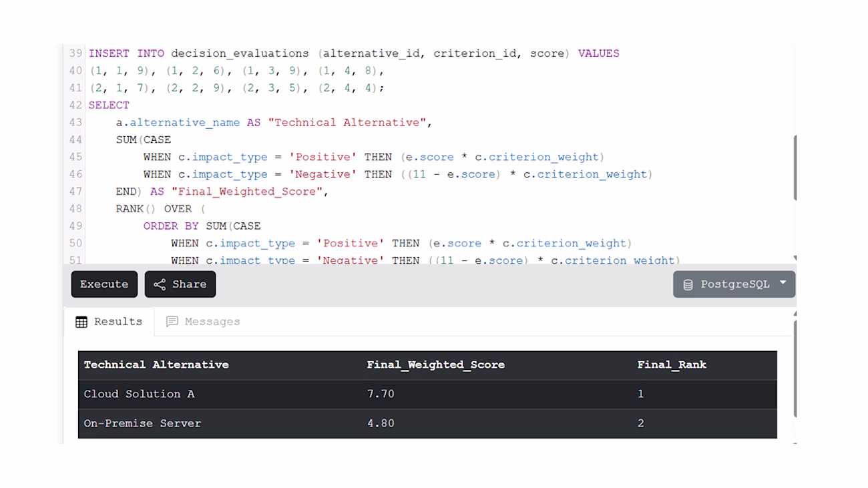Viewport: 868px width, 488px height.
Task: Click line number 42 in the gutter
Action: (x=75, y=105)
